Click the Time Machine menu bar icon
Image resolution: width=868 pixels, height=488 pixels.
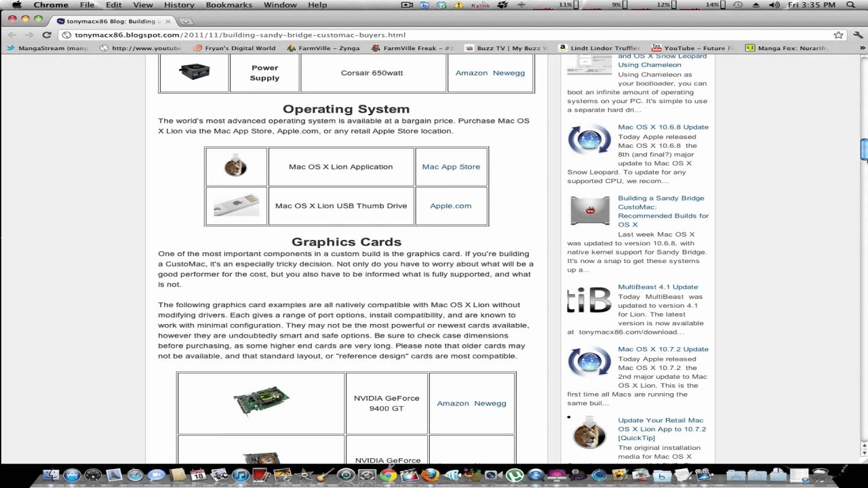click(738, 5)
